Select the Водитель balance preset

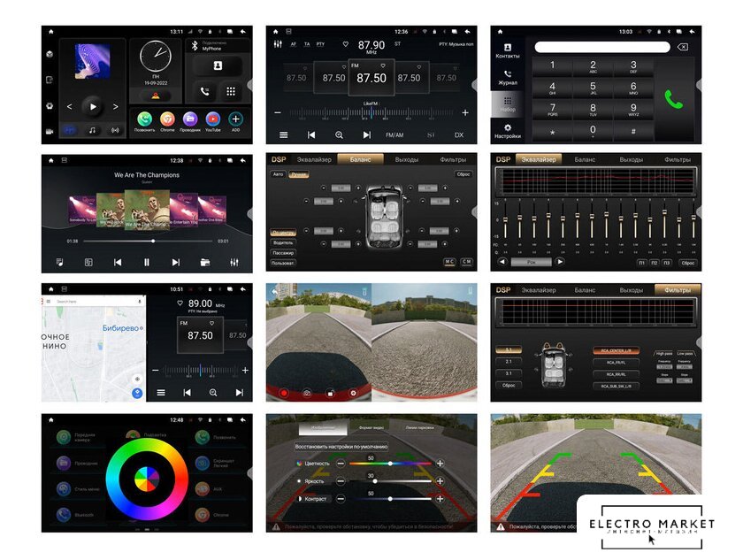283,242
